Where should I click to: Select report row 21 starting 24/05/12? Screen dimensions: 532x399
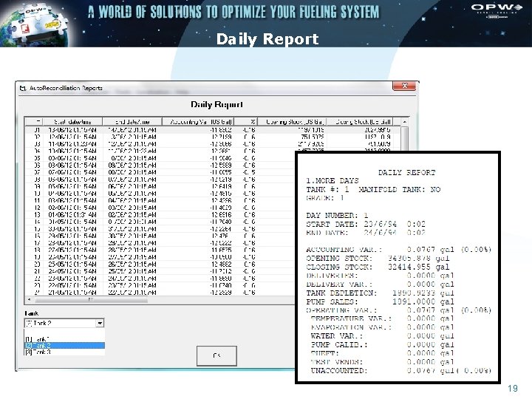point(160,271)
